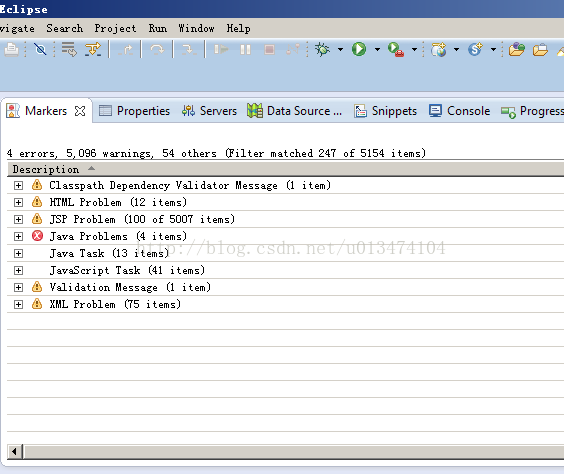Click the Pause/Suspend toolbar icon
This screenshot has height=474, width=564.
click(x=245, y=49)
